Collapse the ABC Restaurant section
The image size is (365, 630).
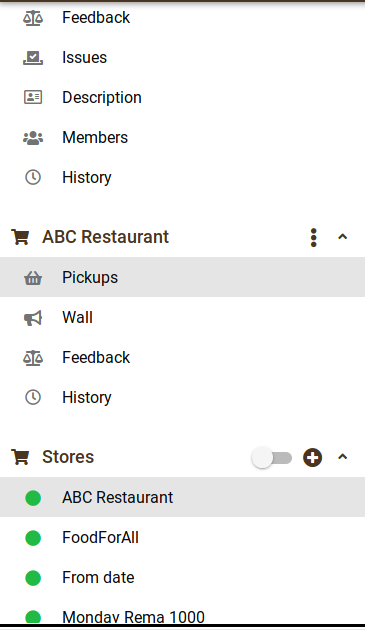342,237
